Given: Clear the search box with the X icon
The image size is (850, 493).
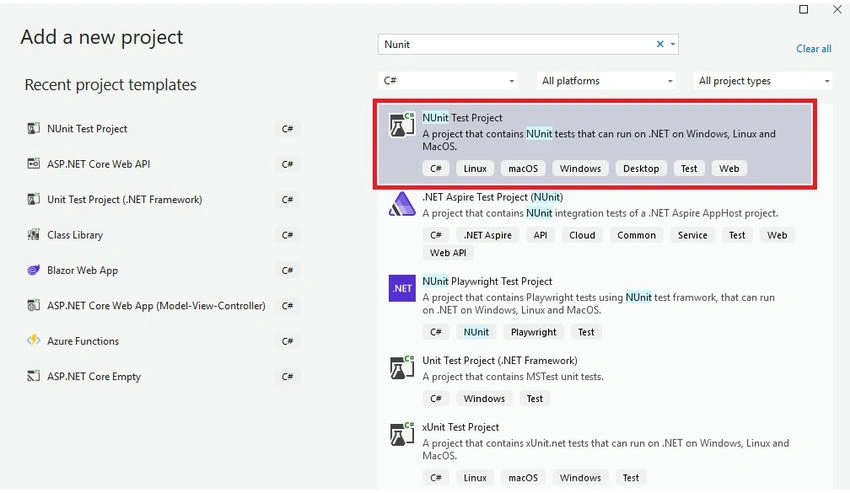Looking at the screenshot, I should [x=660, y=44].
